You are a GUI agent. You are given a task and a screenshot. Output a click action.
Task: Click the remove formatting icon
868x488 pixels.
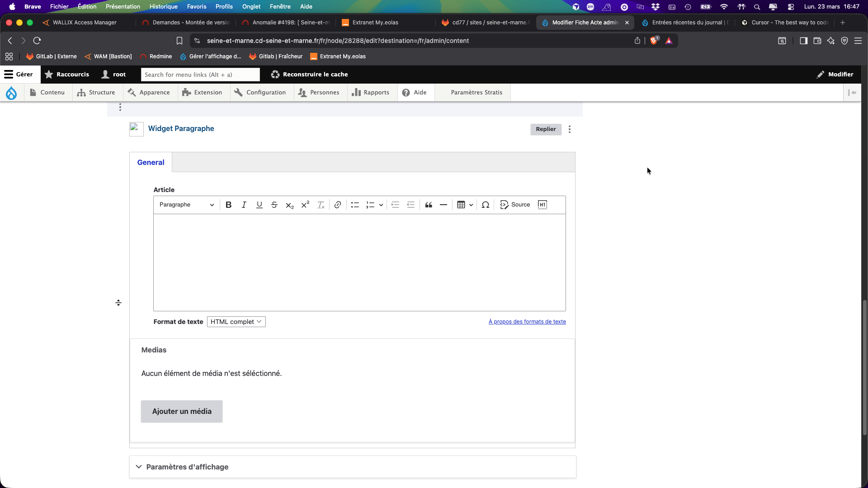tap(321, 205)
